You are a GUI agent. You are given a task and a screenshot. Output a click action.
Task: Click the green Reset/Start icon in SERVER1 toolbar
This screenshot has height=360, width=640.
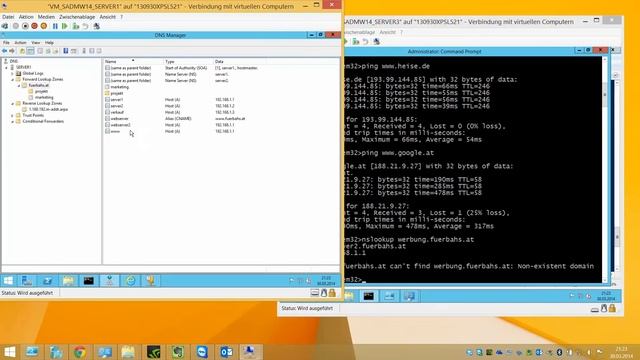click(x=64, y=26)
